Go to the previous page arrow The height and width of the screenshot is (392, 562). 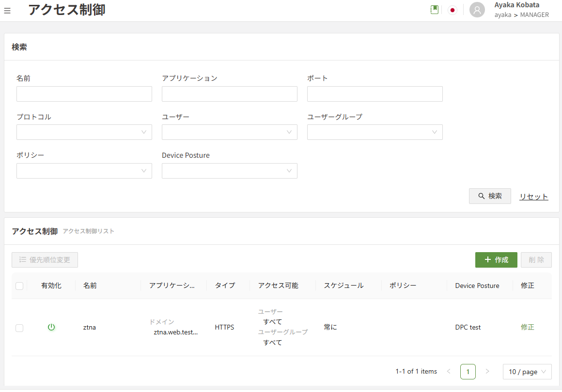(449, 372)
